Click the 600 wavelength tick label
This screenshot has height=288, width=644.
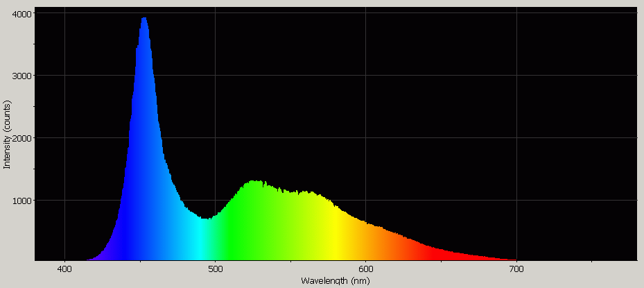(365, 270)
